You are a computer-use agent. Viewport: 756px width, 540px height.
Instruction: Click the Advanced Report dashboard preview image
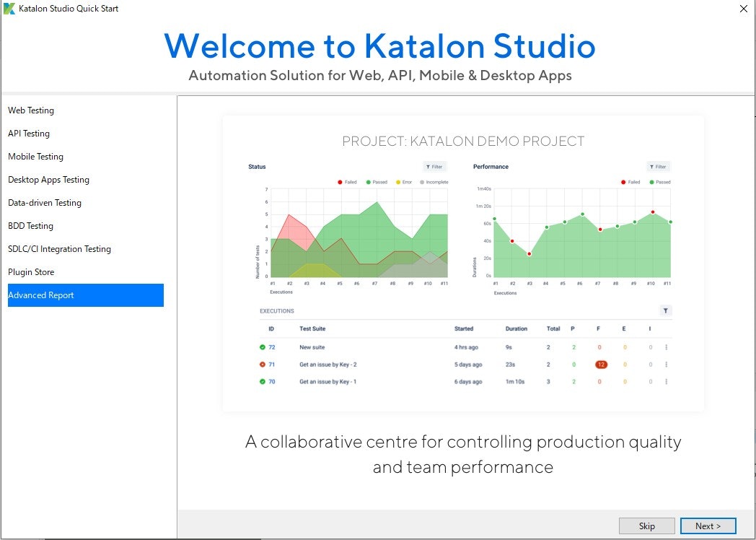pyautogui.click(x=463, y=264)
